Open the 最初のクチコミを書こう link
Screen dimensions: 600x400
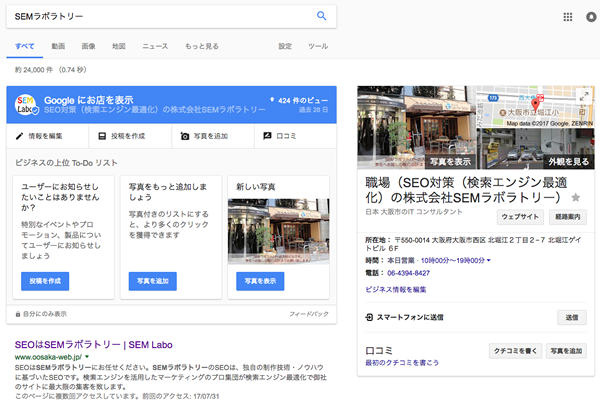[x=402, y=362]
